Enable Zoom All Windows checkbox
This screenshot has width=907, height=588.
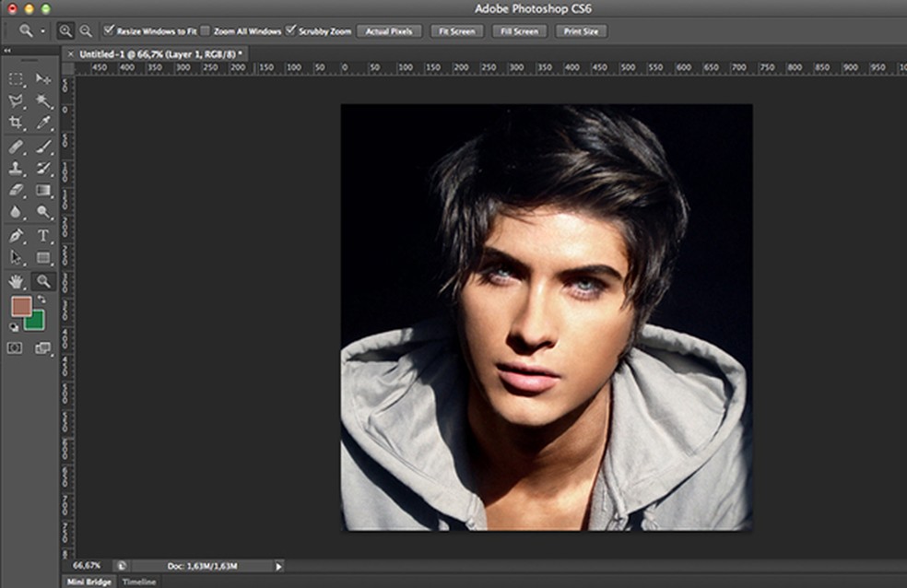[x=206, y=30]
